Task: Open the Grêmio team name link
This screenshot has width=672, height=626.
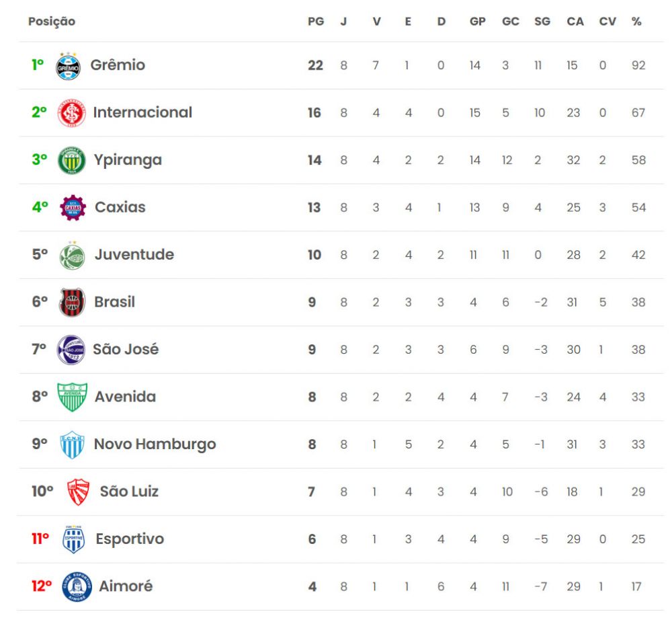Action: click(x=118, y=65)
